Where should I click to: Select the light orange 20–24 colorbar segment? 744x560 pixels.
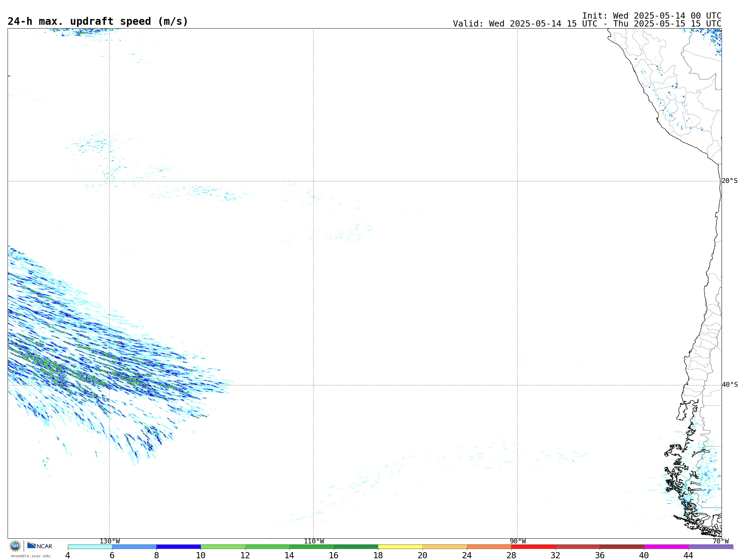(445, 547)
